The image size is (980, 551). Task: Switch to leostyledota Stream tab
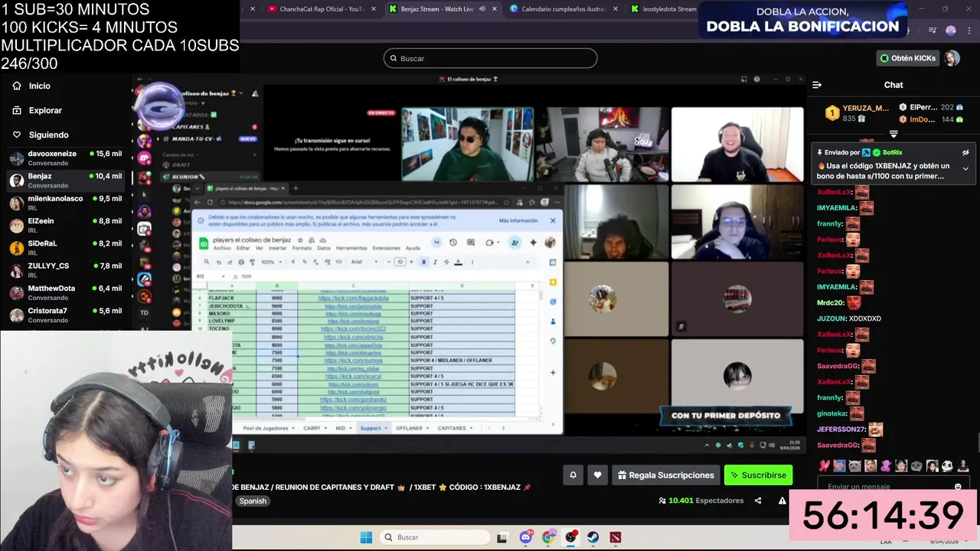coord(663,9)
